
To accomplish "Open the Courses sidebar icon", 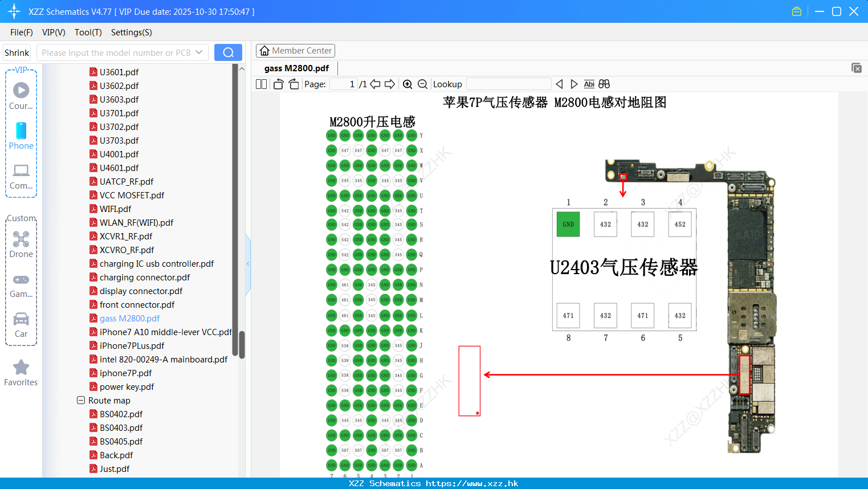I will (x=21, y=96).
